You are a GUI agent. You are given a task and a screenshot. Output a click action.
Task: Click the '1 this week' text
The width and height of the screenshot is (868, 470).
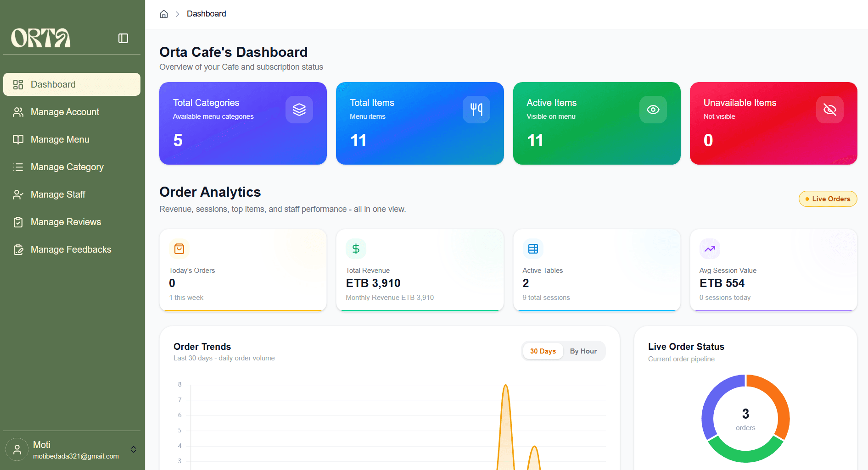pos(186,298)
